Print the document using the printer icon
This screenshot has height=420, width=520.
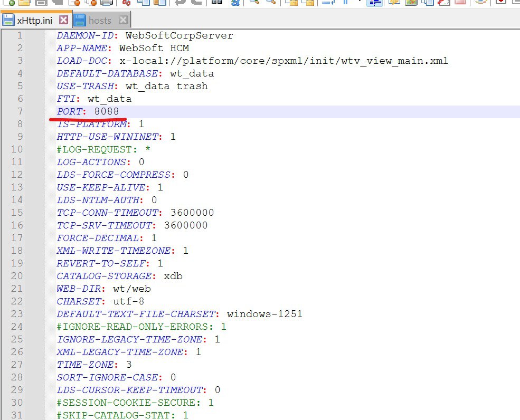pyautogui.click(x=107, y=2)
